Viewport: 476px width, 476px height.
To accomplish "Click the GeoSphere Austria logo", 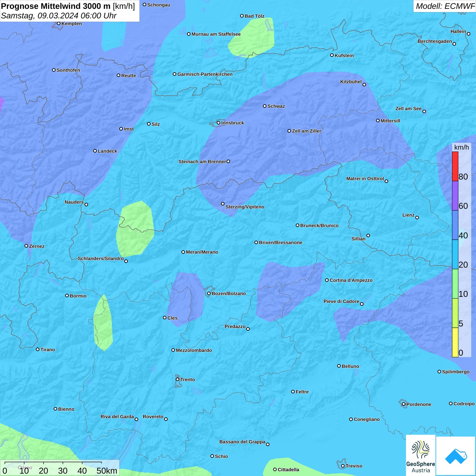I will [x=421, y=455].
